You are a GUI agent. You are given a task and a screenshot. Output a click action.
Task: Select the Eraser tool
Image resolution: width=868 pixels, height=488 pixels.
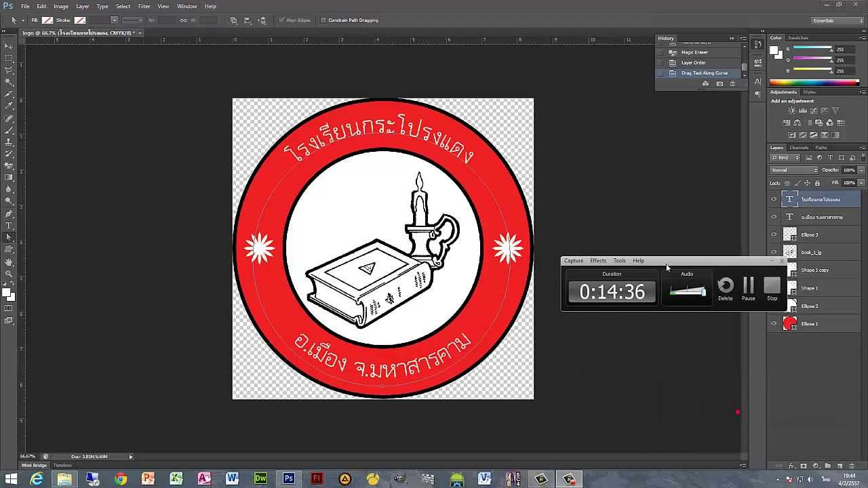click(9, 165)
